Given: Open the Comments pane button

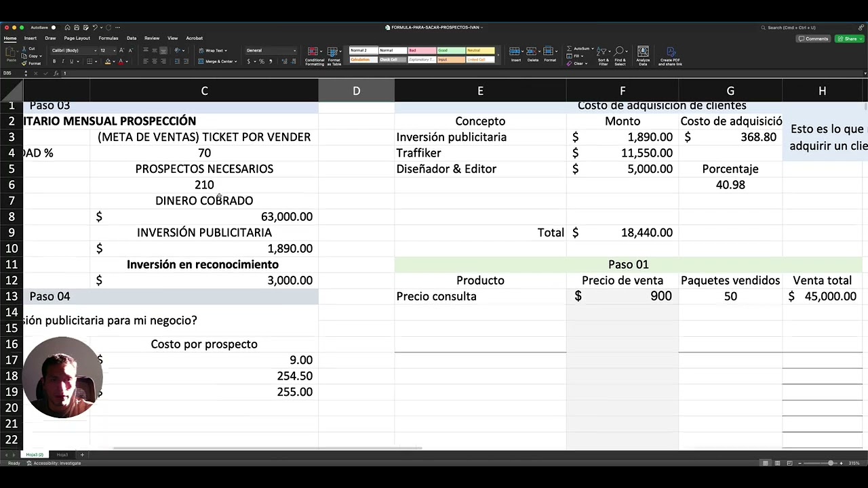Looking at the screenshot, I should tap(814, 39).
